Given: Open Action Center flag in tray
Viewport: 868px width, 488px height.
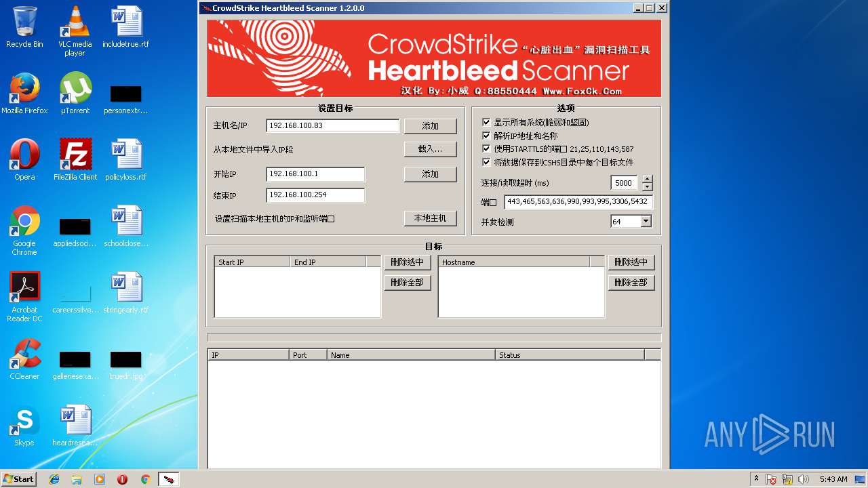Looking at the screenshot, I should 772,479.
